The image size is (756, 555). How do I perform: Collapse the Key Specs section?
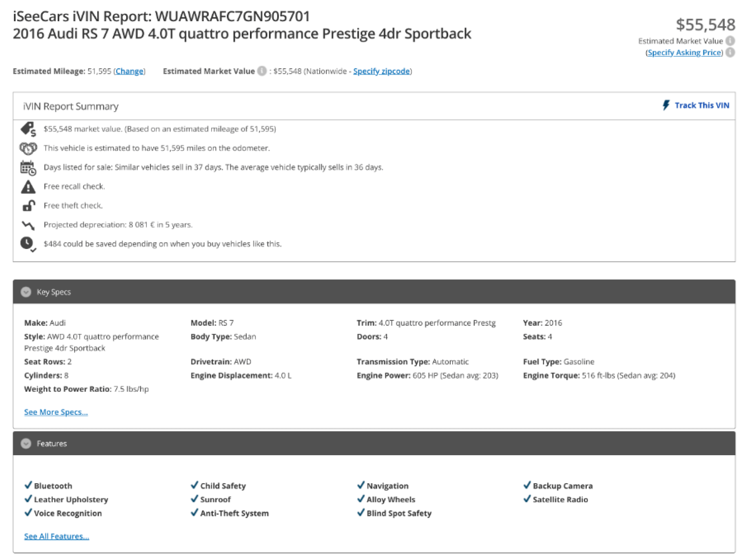[26, 292]
